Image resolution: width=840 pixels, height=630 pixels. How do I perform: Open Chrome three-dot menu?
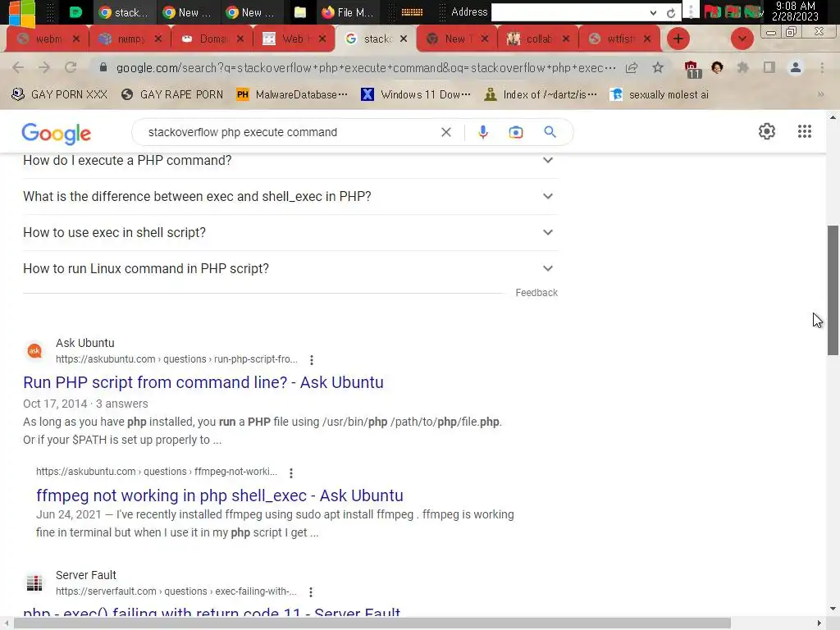(x=822, y=67)
